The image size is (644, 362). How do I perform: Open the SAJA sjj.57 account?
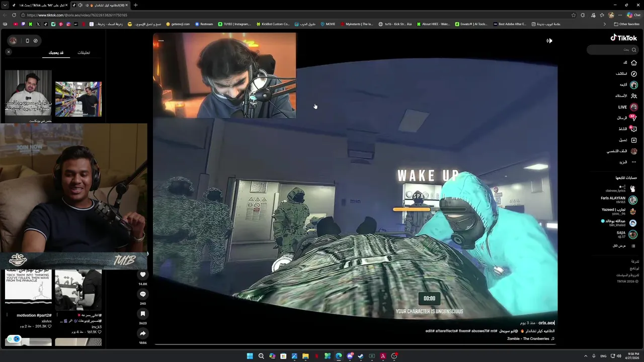click(627, 234)
